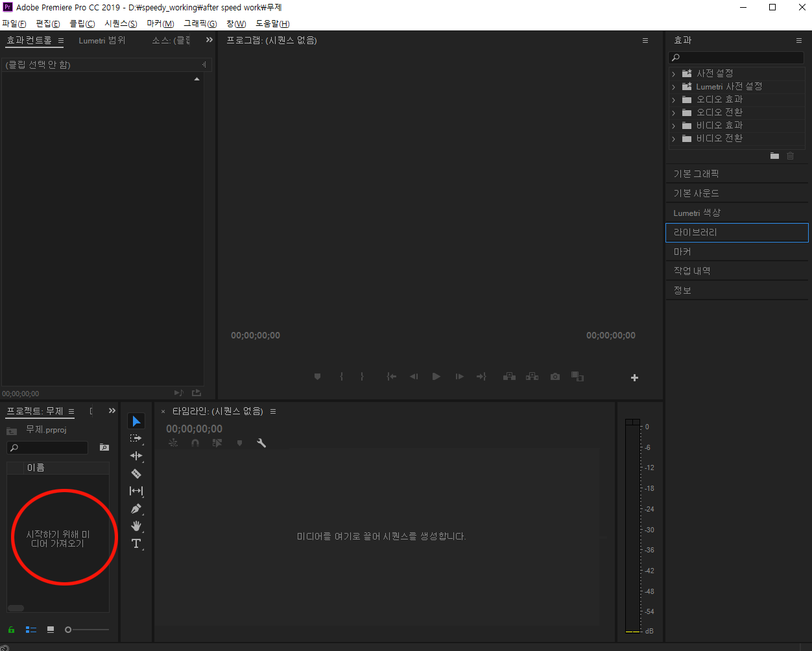Expand the 사전 설정 effects folder

[674, 74]
